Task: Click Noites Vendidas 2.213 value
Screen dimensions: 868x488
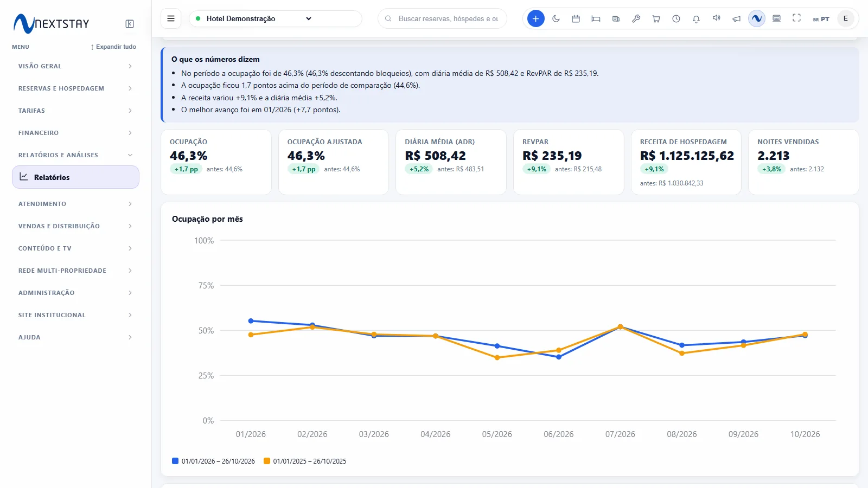Action: coord(774,156)
